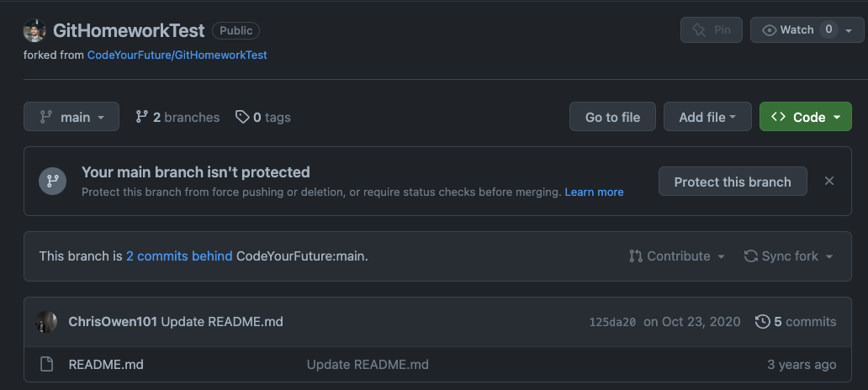
Task: Open the 2 commits behind link
Action: [x=179, y=256]
